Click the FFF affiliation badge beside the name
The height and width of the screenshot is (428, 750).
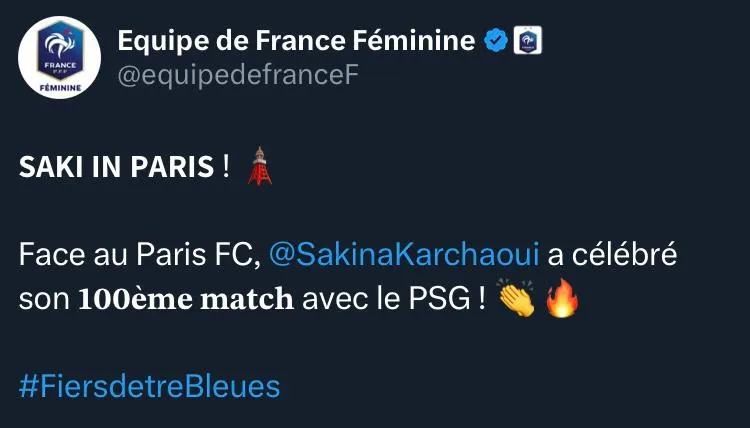527,42
